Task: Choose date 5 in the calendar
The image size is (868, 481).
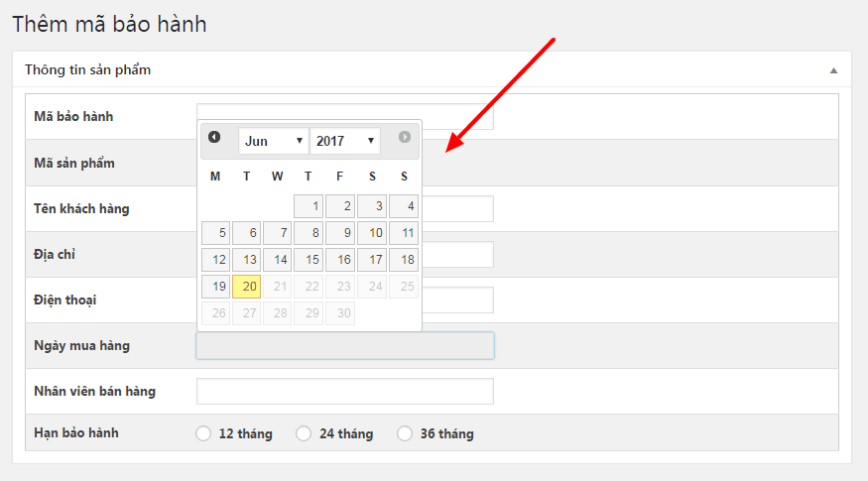Action: click(216, 233)
